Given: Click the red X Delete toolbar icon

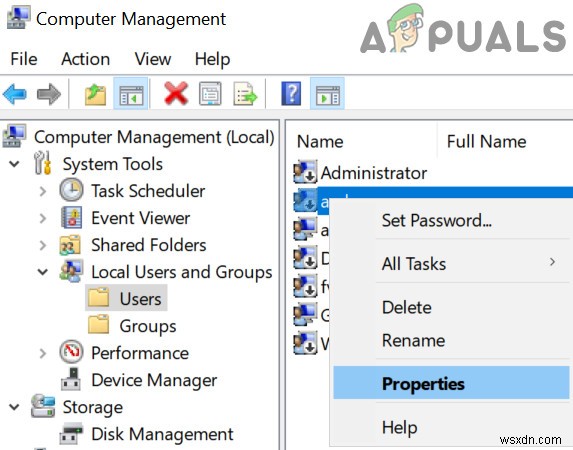Looking at the screenshot, I should (176, 94).
